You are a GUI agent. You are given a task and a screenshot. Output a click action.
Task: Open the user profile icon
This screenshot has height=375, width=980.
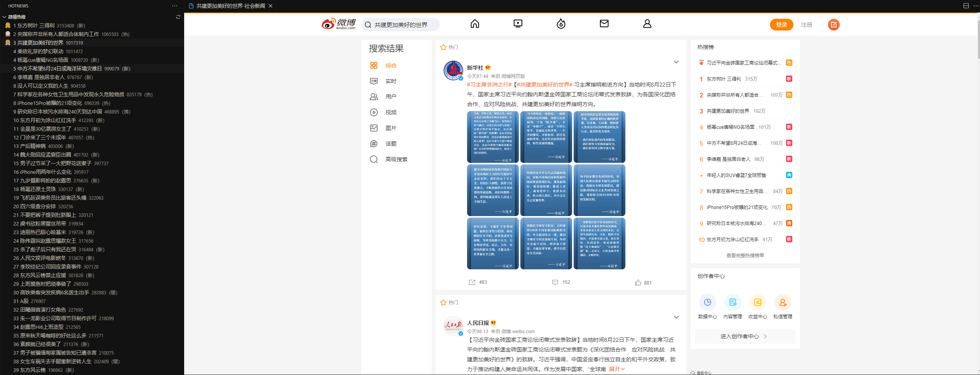[647, 24]
